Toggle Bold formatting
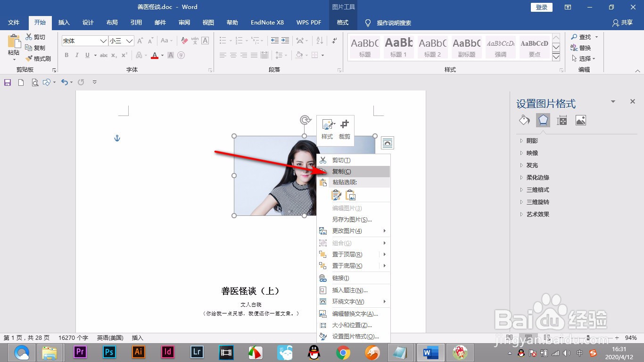 coord(66,55)
